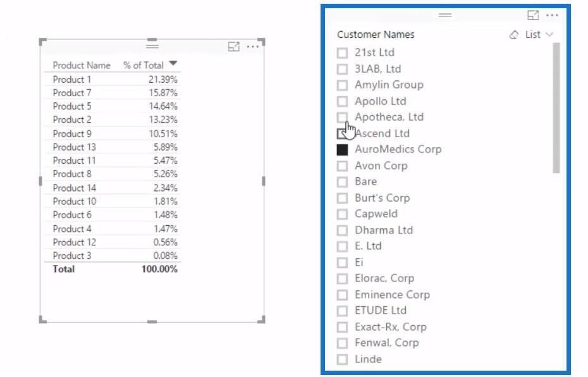
Task: Sort by the Product Name column header
Action: [x=82, y=65]
